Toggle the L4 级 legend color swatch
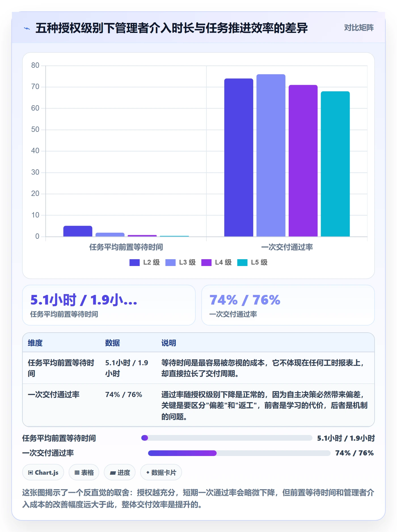 coord(206,263)
